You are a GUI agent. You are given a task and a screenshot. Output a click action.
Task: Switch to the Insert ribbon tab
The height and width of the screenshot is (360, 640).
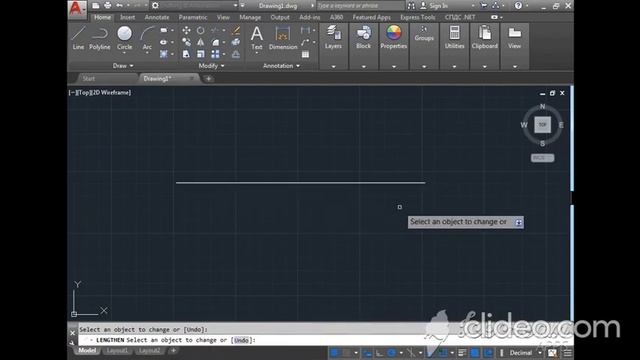[127, 17]
